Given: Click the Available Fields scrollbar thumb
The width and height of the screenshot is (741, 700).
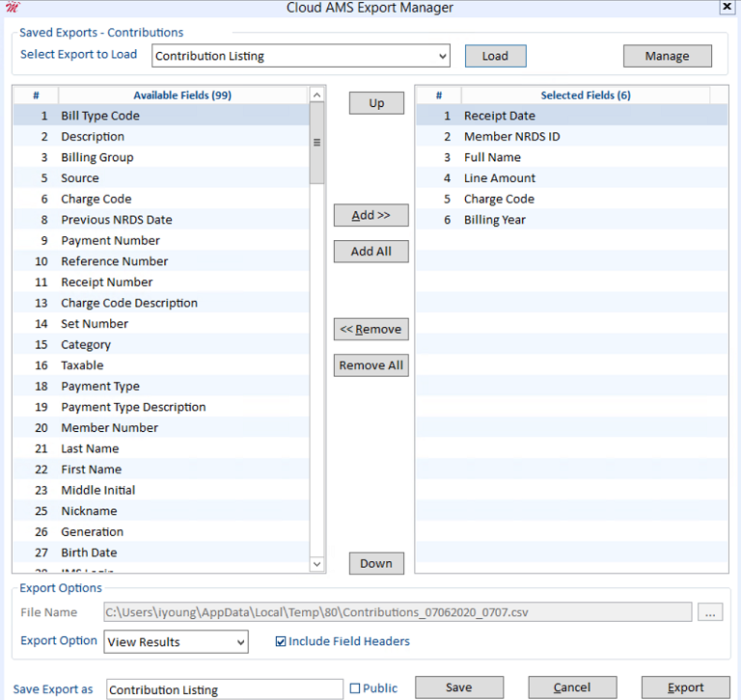Looking at the screenshot, I should (x=317, y=143).
